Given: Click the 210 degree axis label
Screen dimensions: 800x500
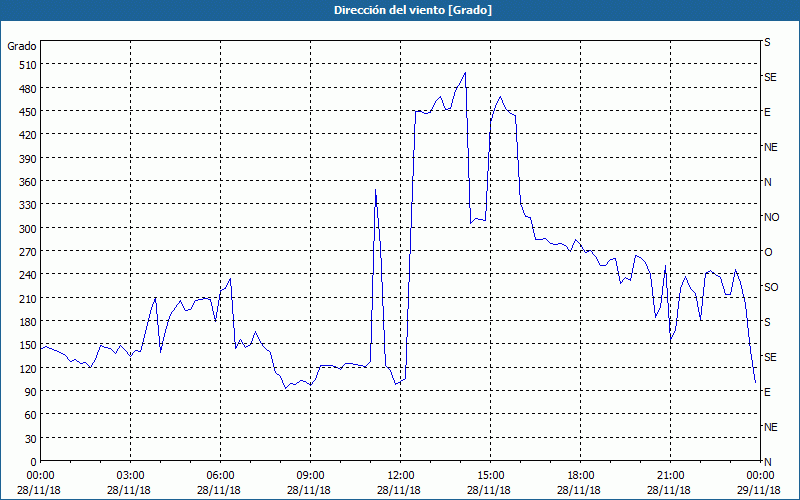Looking at the screenshot, I should tap(28, 298).
